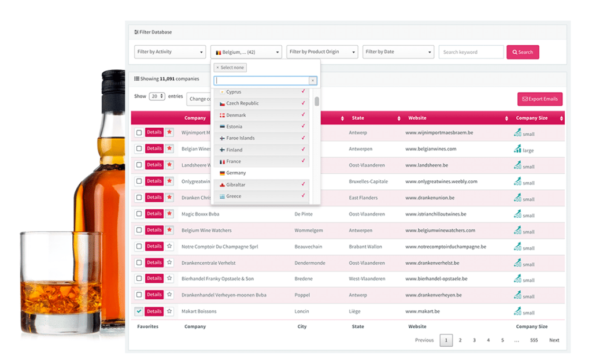Open the Filter by Date dropdown

coord(398,52)
